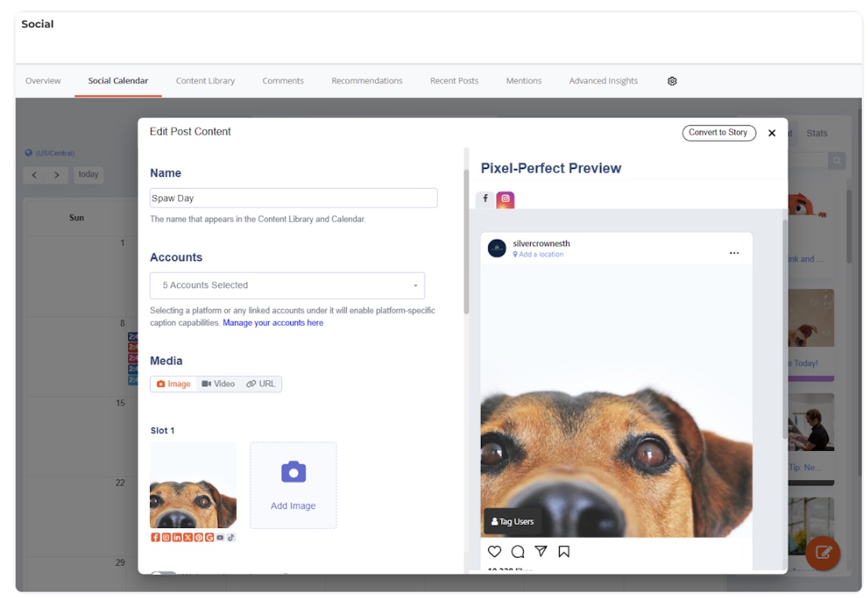Click the Pinterest icon under Slot 1 image
Screen dimensions: 868x598
[198, 537]
